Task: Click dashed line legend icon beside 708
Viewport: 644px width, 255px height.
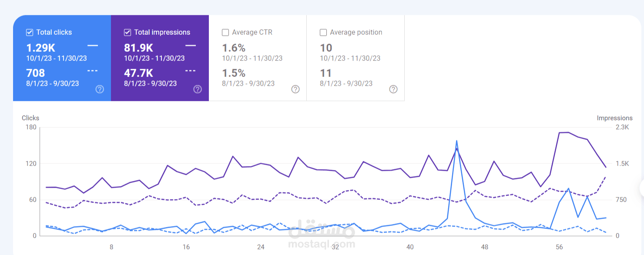Action: click(x=93, y=70)
